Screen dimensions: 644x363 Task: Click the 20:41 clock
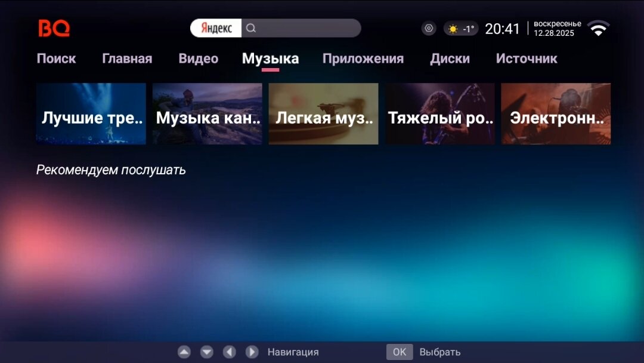(x=502, y=29)
